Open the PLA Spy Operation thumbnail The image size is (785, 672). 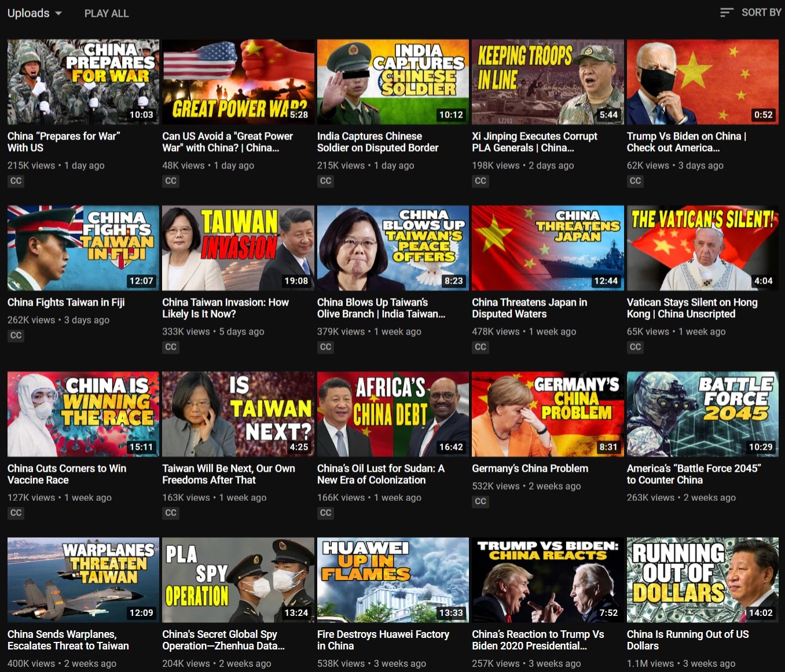click(238, 580)
